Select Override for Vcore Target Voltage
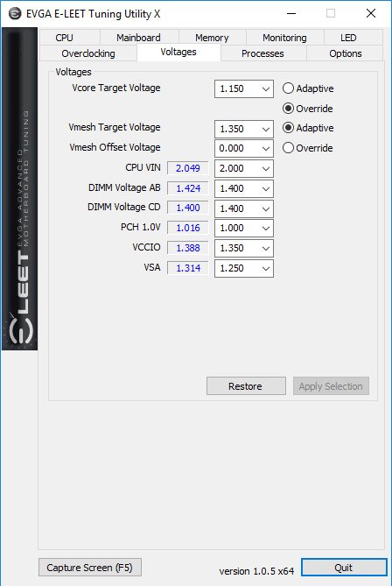The image size is (392, 586). (x=308, y=109)
